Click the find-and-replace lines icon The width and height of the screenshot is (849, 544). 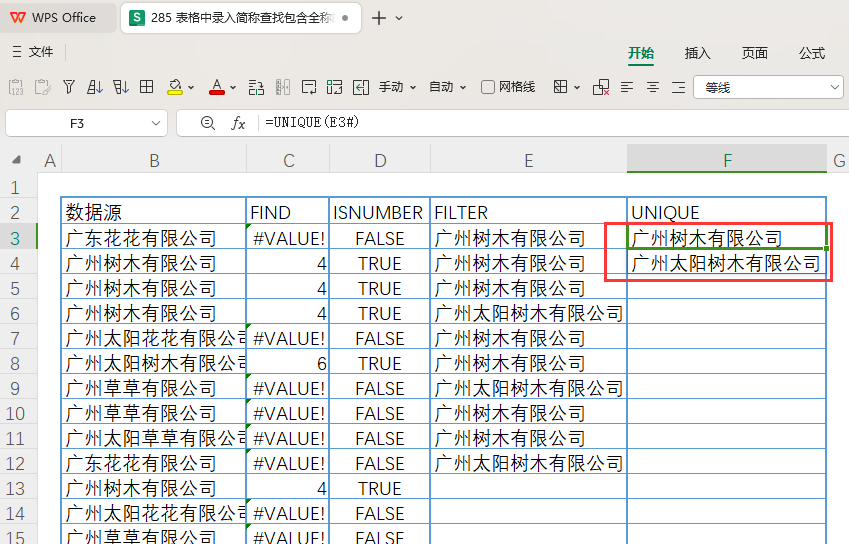256,87
